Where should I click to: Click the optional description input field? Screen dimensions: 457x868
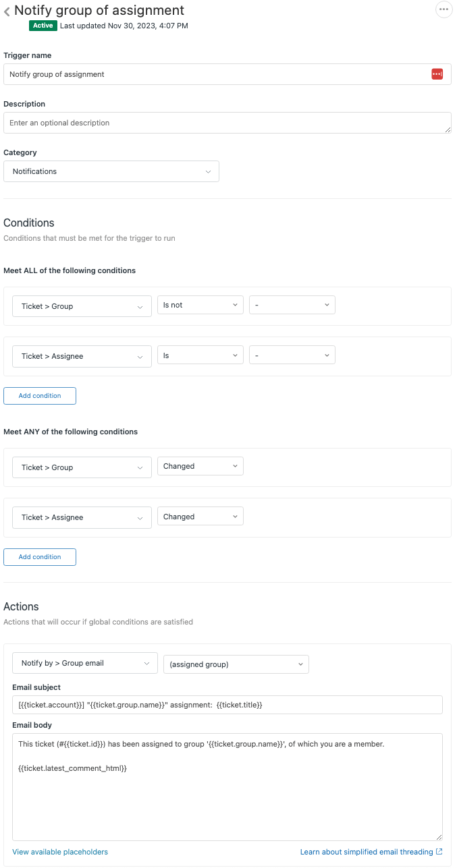tap(227, 123)
